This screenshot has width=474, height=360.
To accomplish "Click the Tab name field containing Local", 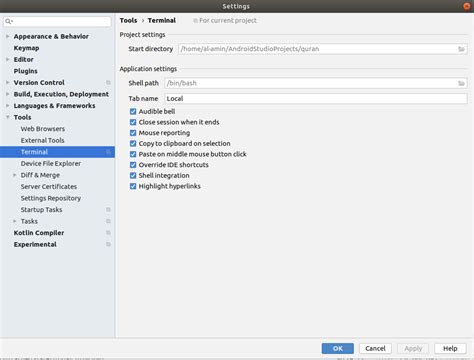I will [316, 98].
